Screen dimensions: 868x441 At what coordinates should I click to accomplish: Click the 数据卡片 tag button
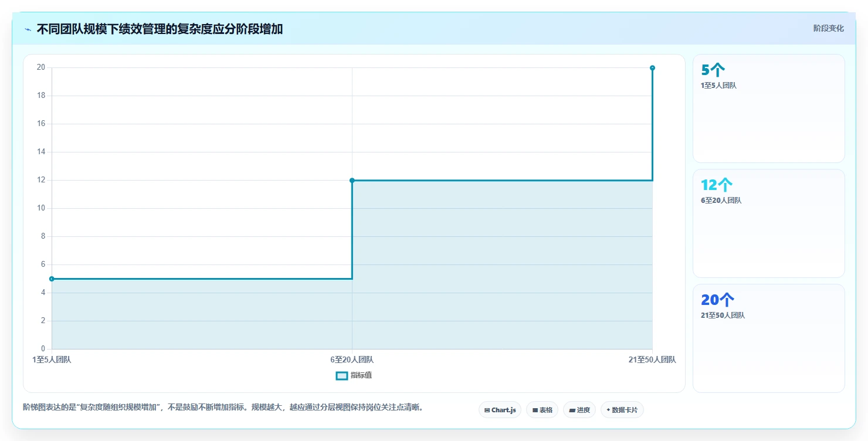pyautogui.click(x=622, y=410)
